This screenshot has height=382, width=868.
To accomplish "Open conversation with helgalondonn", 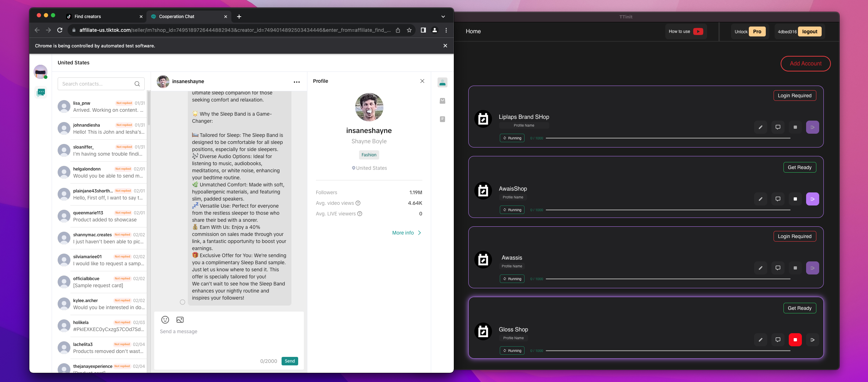I will 101,173.
